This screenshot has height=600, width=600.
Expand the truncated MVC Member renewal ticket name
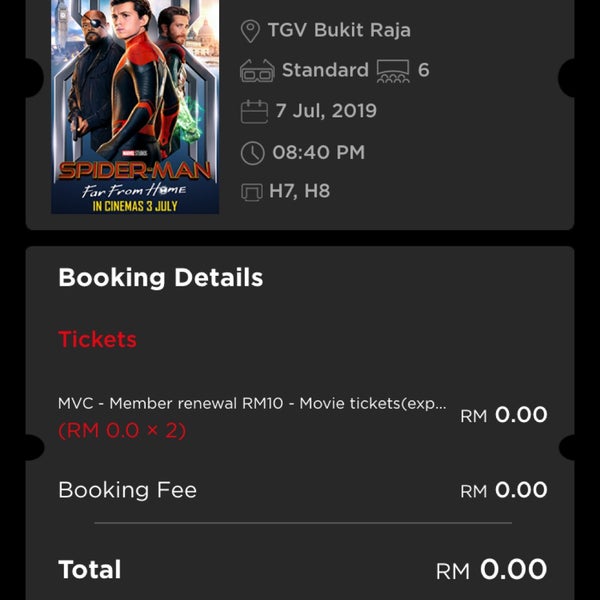(x=252, y=403)
